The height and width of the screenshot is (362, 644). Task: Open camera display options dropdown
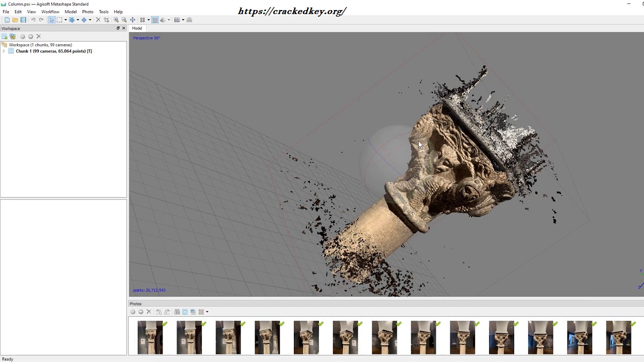click(x=183, y=20)
